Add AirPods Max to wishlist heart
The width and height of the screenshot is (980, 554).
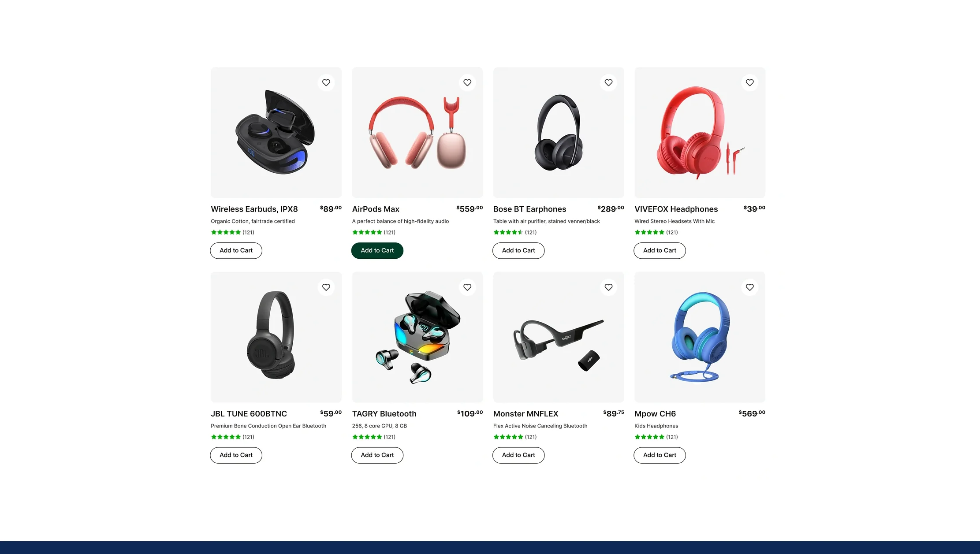467,82
